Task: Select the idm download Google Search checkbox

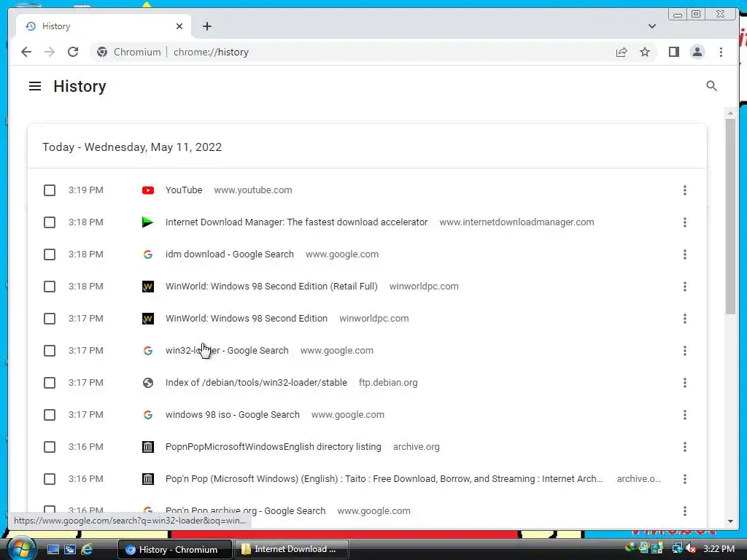Action: click(50, 254)
